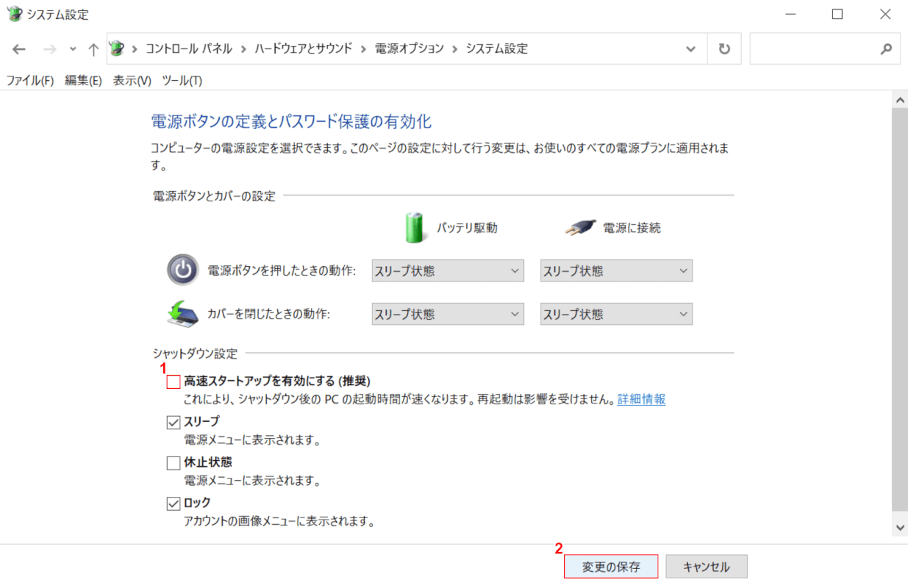Click the back navigation arrow
Screen dimensions: 908x588
[x=18, y=49]
